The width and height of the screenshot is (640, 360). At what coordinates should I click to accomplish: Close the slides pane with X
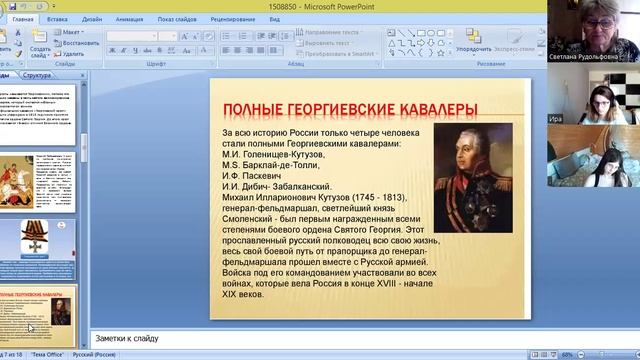[82, 75]
